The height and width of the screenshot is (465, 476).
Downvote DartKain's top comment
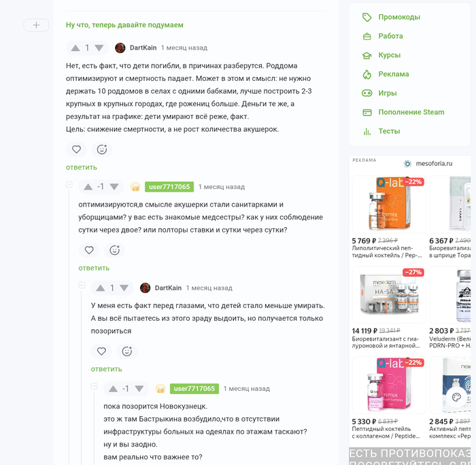[99, 48]
